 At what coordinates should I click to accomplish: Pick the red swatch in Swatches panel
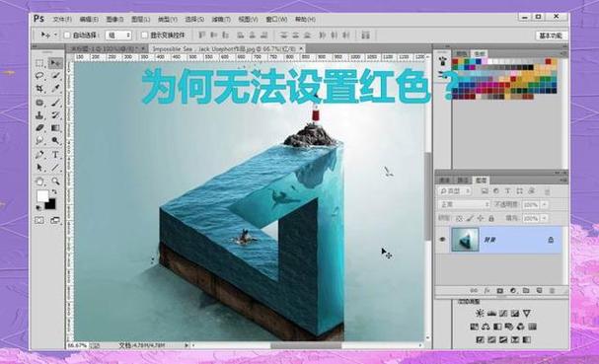click(x=455, y=61)
